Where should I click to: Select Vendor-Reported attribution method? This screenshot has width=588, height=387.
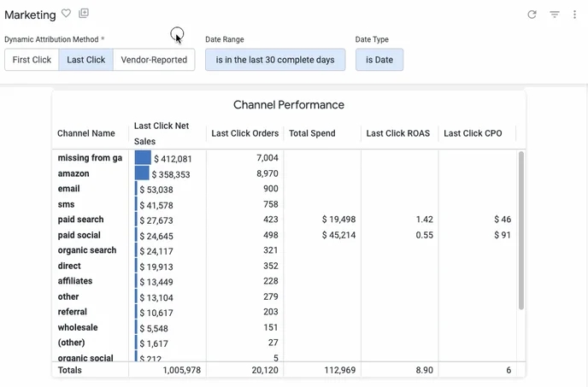click(154, 60)
